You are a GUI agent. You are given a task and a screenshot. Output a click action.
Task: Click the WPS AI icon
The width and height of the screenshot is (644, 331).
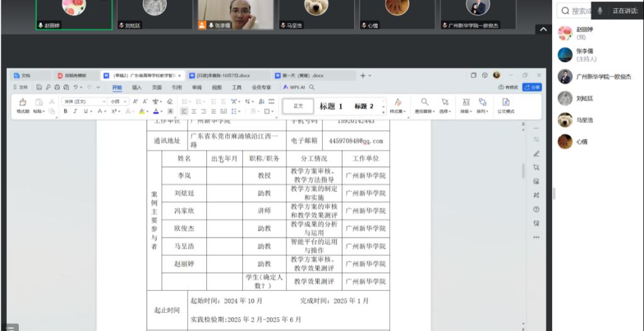[286, 88]
